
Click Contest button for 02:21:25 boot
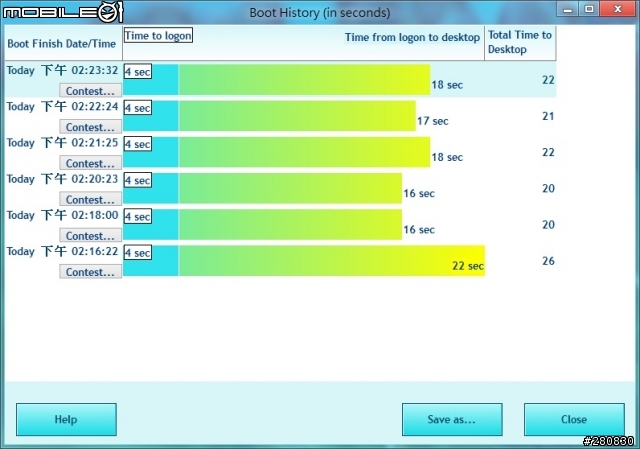(x=91, y=163)
